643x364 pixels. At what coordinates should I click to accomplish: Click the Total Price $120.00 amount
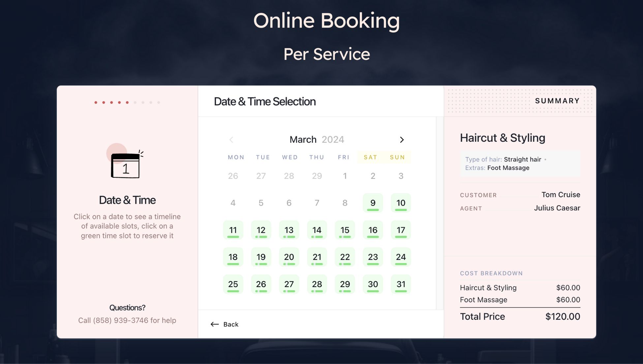coord(563,317)
